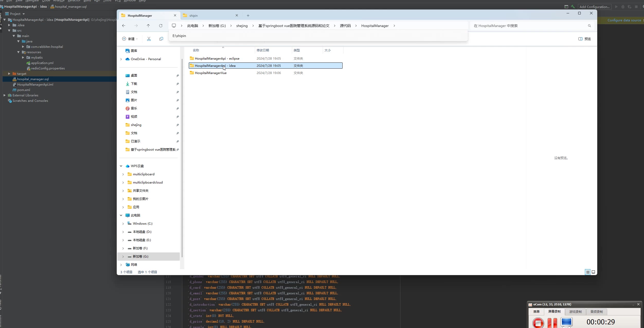Click the oCam pause recording icon
This screenshot has height=328, width=644.
[552, 322]
